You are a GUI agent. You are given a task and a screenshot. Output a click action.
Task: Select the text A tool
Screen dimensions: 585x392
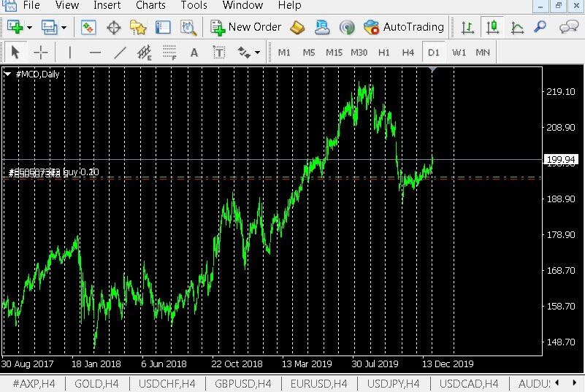click(x=194, y=53)
